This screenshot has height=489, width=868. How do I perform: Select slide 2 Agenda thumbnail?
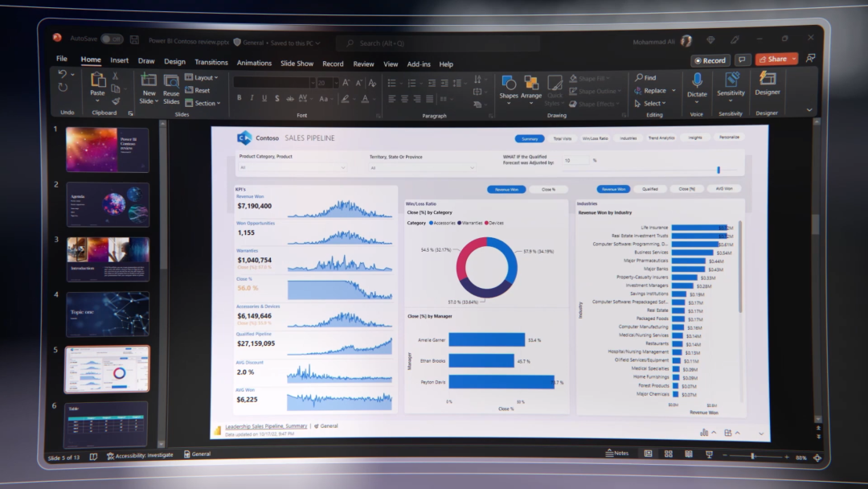(108, 205)
